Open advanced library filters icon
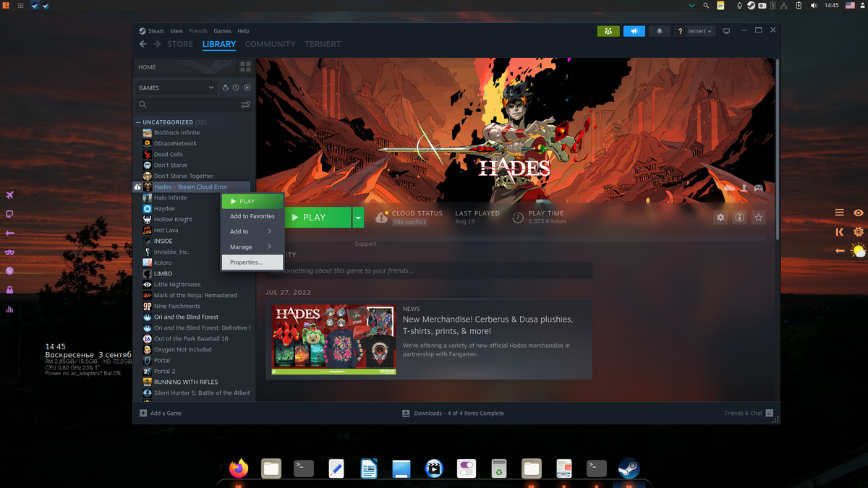868x488 pixels. (x=245, y=105)
